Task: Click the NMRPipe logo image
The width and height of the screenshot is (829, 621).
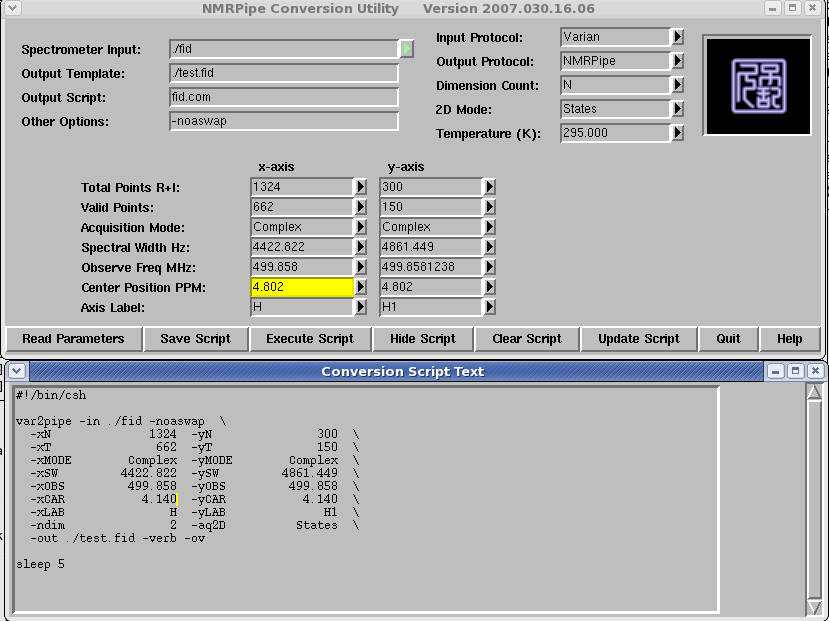Action: [757, 86]
